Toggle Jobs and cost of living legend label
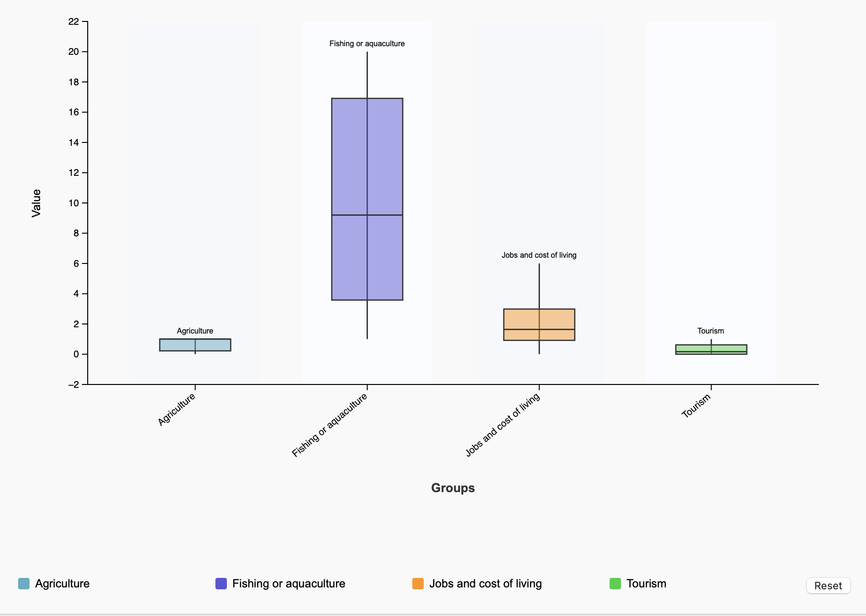The height and width of the screenshot is (616, 866). tap(485, 584)
